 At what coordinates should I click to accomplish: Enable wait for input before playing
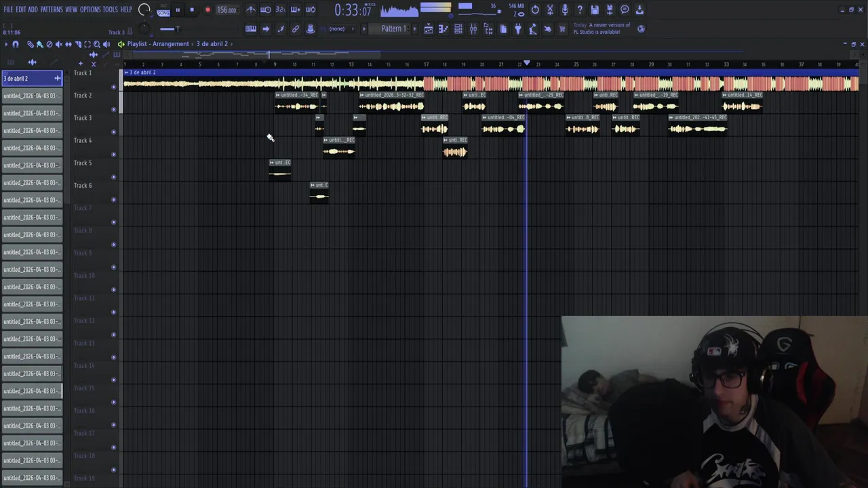pyautogui.click(x=266, y=9)
